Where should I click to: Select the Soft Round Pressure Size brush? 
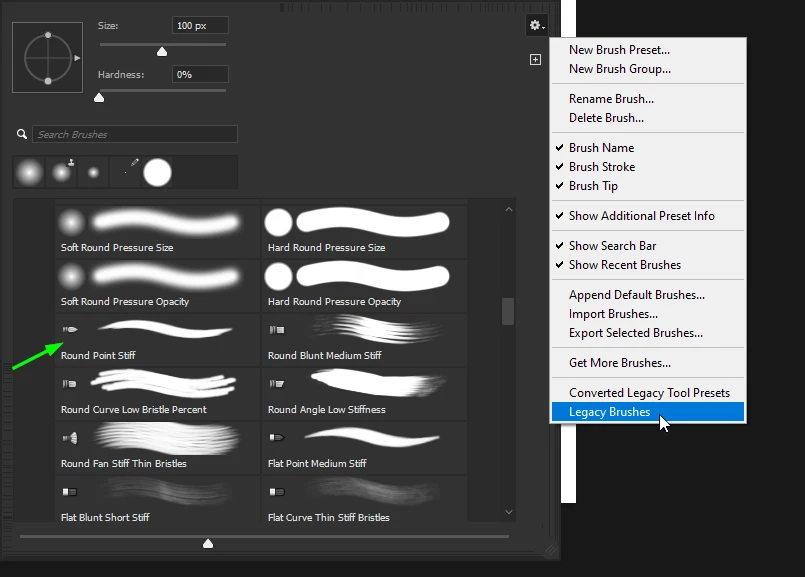[x=158, y=231]
